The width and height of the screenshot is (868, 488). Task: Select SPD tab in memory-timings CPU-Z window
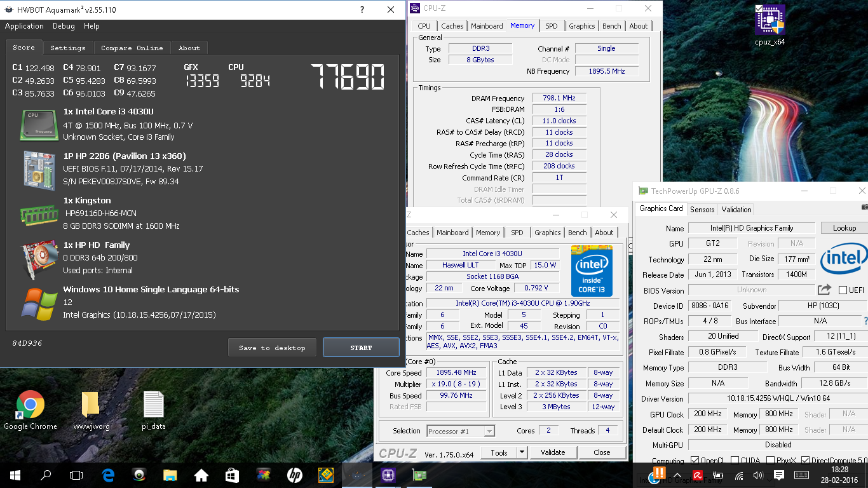tap(551, 26)
